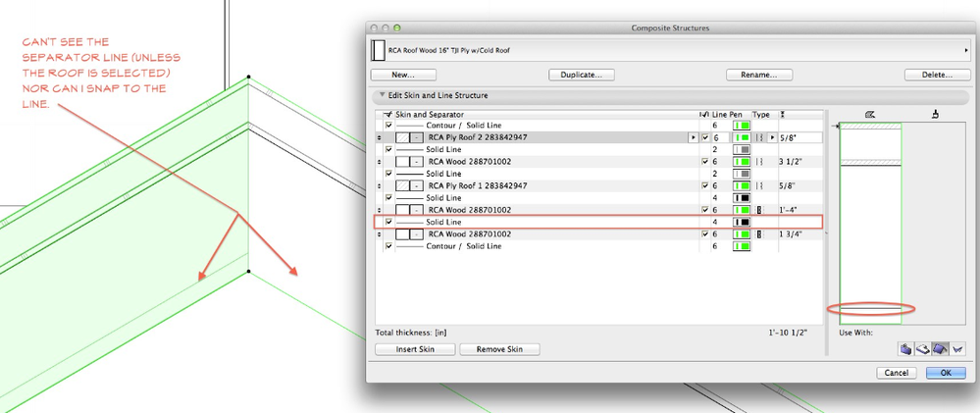Click skin type button of 1 3/4" RCA Wood skin
Viewport: 980px width, 413px height.
point(416,234)
